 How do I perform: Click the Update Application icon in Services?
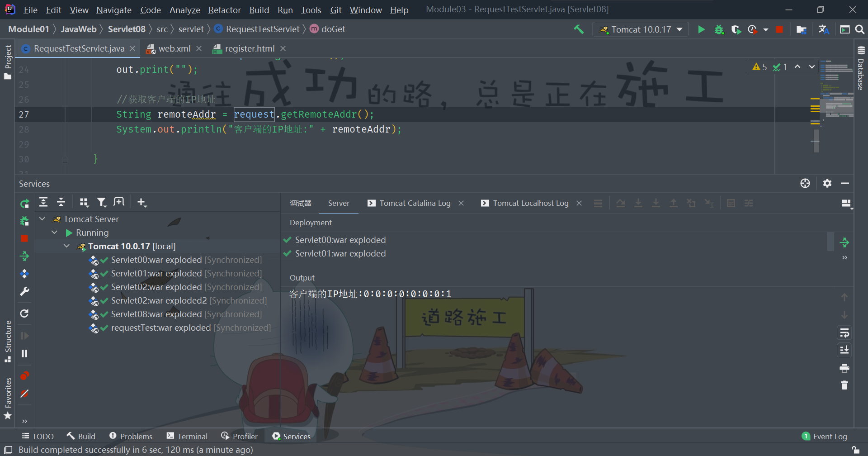click(x=24, y=274)
